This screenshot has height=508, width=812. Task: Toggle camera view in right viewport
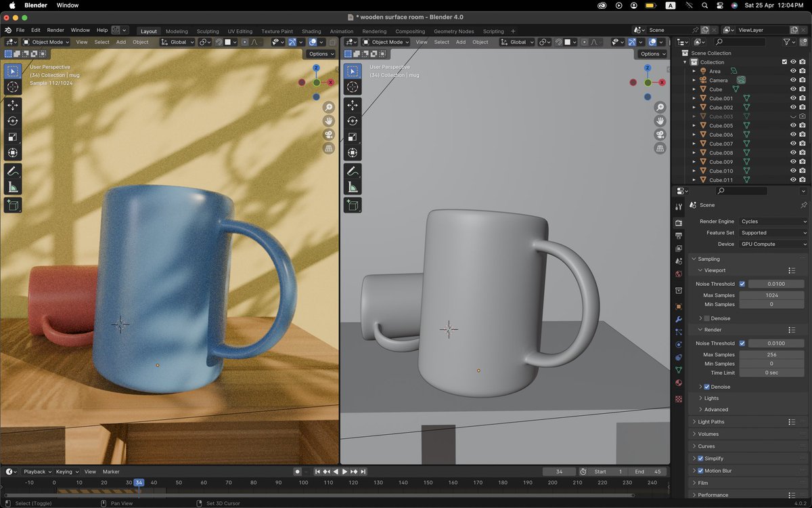click(x=660, y=134)
